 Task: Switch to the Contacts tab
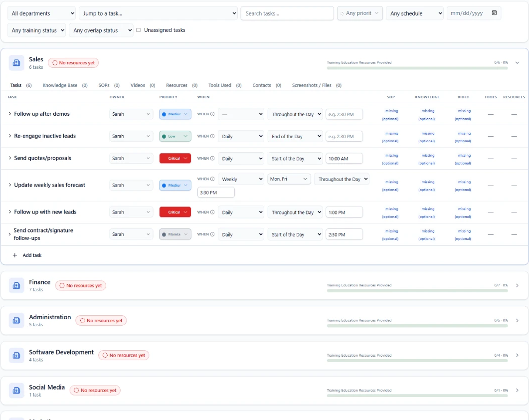(267, 85)
